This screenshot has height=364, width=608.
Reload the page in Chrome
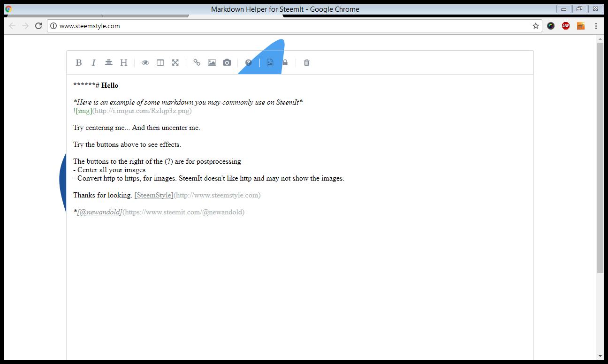coord(38,26)
